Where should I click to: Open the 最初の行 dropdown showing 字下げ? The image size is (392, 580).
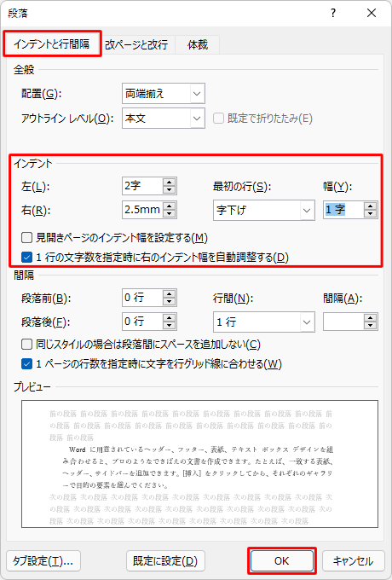264,211
